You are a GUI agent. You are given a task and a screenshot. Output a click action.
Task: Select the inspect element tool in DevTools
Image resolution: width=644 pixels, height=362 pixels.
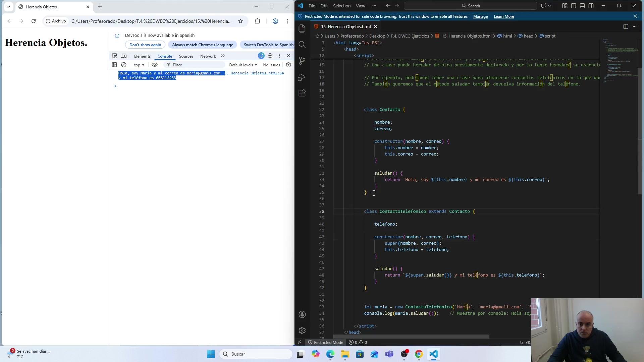coord(114,56)
